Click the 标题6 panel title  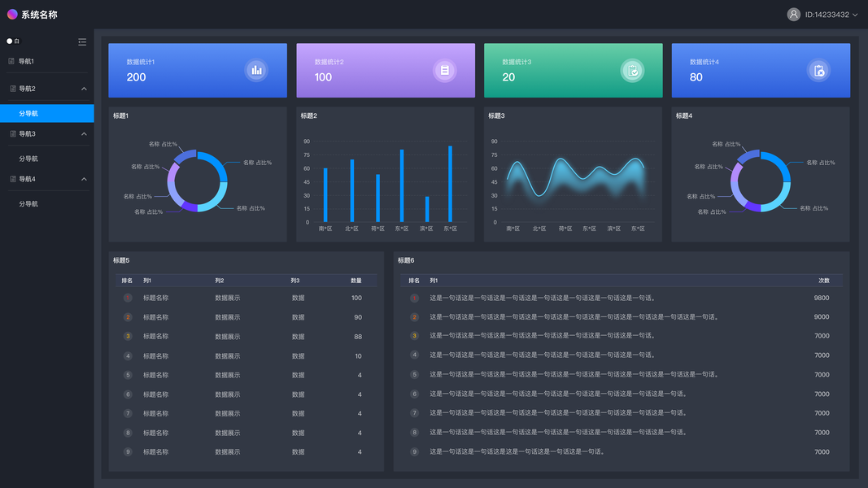(x=406, y=260)
